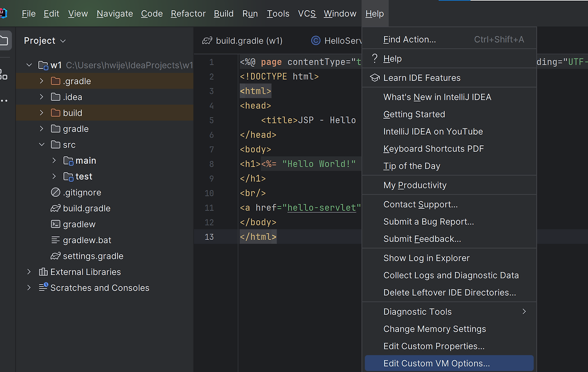Open Project view dropdown

pyautogui.click(x=45, y=40)
